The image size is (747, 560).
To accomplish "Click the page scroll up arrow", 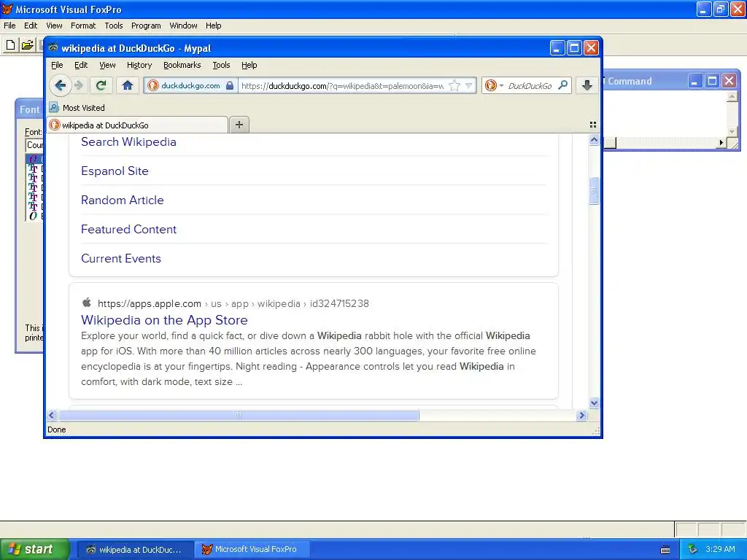I will tap(594, 139).
